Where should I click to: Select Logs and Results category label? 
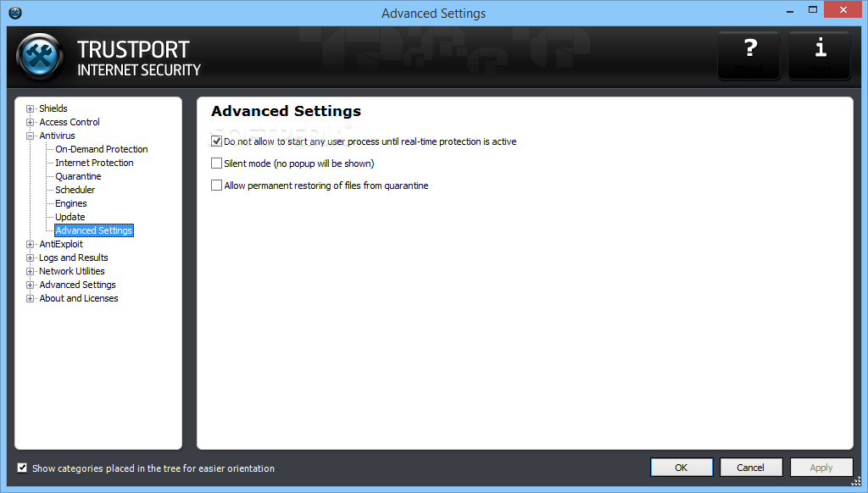[73, 258]
